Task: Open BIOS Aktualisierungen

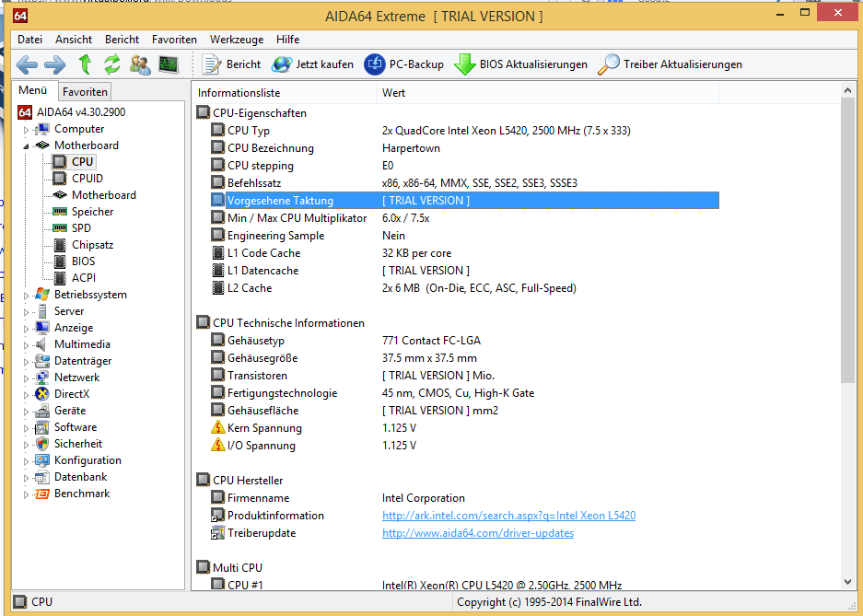Action: pyautogui.click(x=520, y=64)
